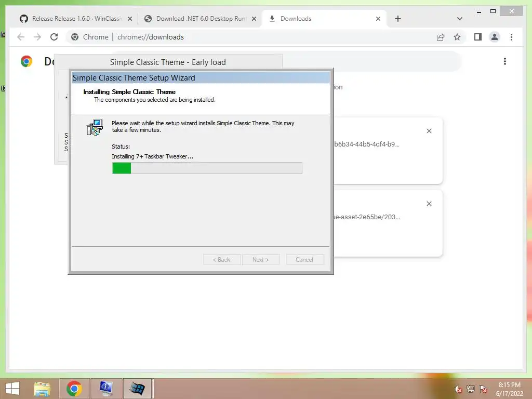Click the Simple Classic Theme - Early load window title
The width and height of the screenshot is (532, 399).
(x=168, y=62)
